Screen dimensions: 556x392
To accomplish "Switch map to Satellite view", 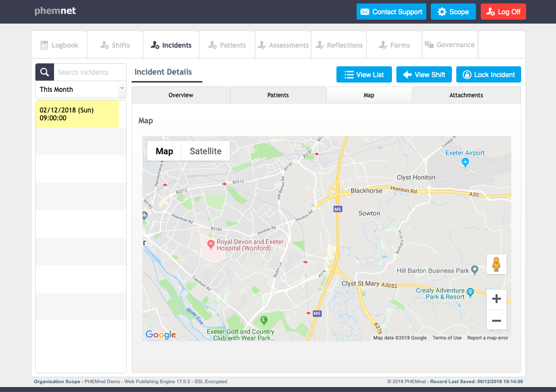I will (x=205, y=151).
